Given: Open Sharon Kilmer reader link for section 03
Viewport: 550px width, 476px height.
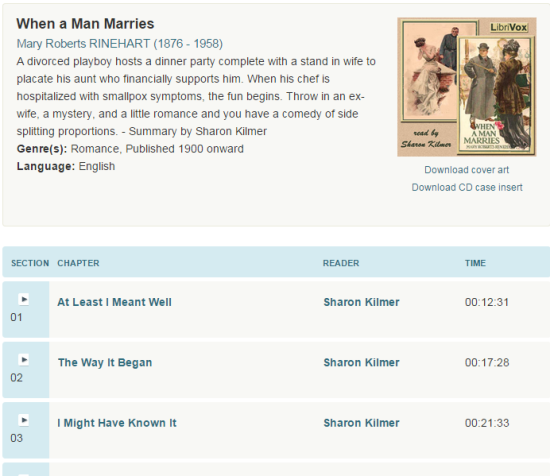Looking at the screenshot, I should (x=361, y=423).
